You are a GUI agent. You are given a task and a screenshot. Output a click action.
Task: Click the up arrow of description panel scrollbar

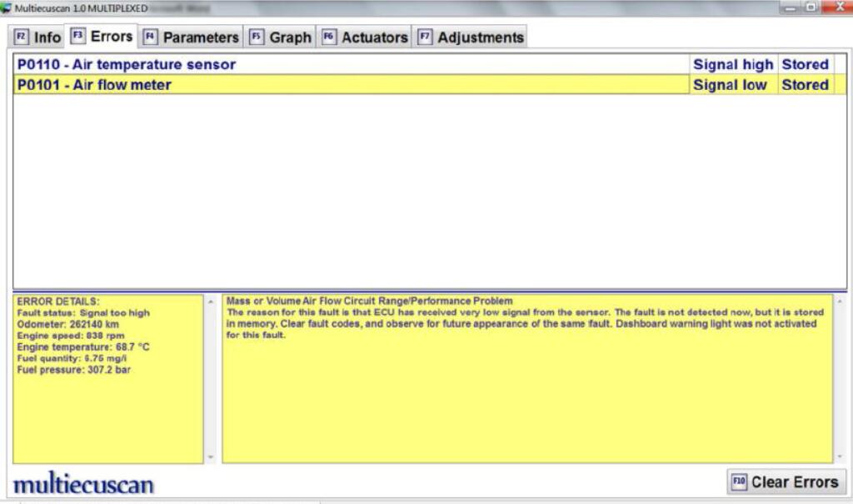pos(841,301)
